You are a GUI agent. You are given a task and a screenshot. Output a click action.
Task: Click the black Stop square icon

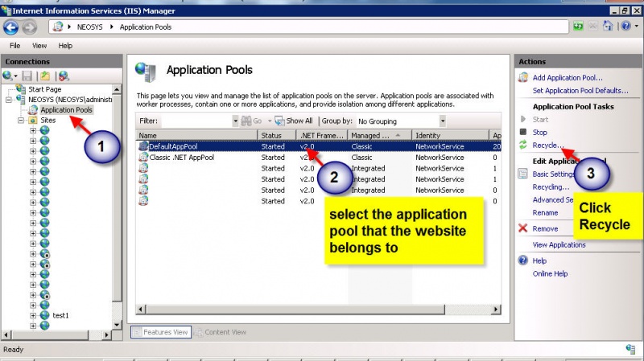point(522,132)
